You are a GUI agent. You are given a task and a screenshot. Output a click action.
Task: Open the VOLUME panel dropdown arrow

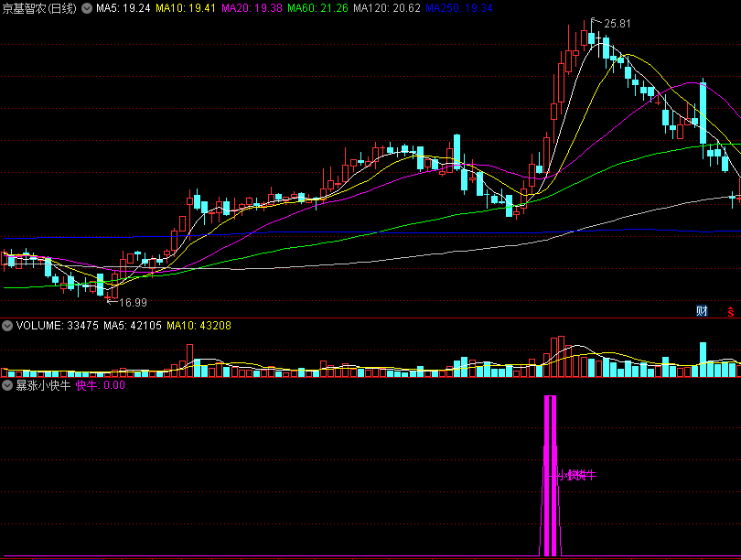pyautogui.click(x=7, y=326)
